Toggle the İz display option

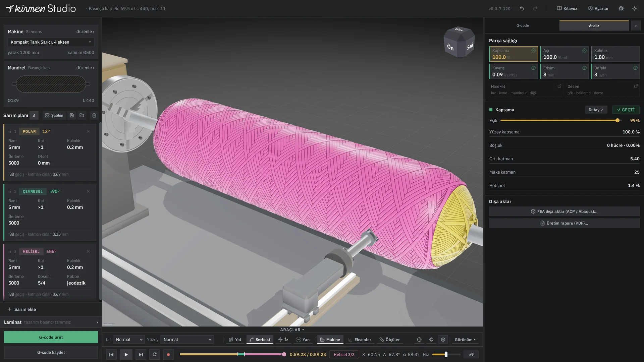(283, 340)
